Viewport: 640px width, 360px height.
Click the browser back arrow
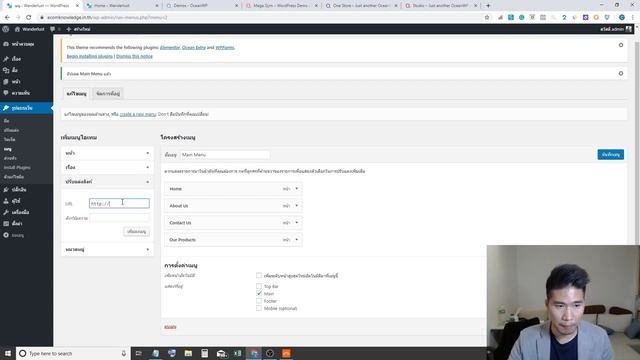coord(7,18)
